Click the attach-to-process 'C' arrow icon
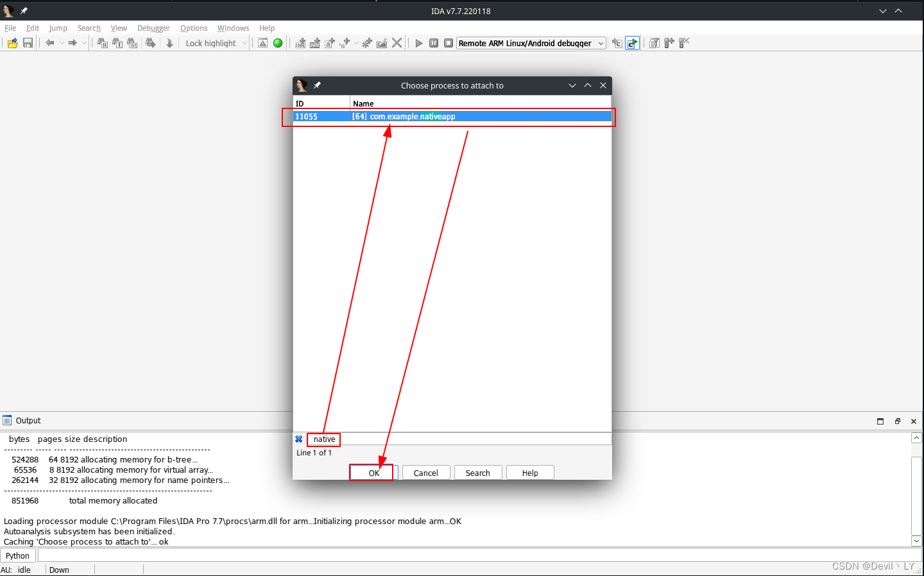Screen dimensions: 924x576 [617, 43]
